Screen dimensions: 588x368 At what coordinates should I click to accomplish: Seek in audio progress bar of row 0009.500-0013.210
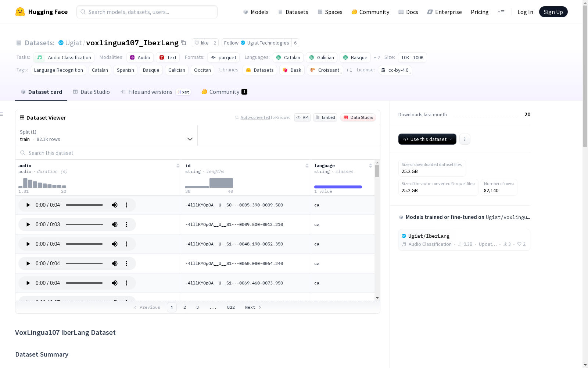tap(84, 224)
